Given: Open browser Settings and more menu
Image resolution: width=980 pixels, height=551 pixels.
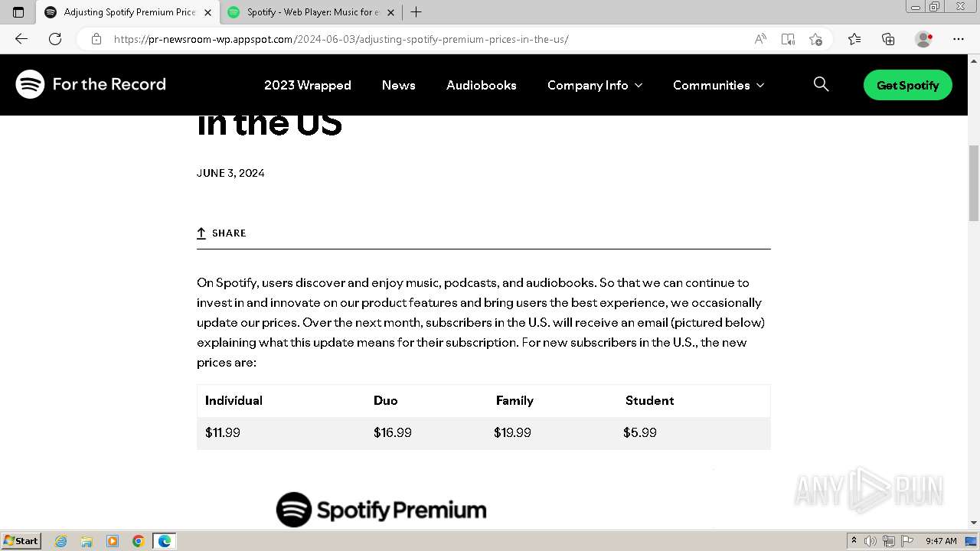Looking at the screenshot, I should (959, 39).
